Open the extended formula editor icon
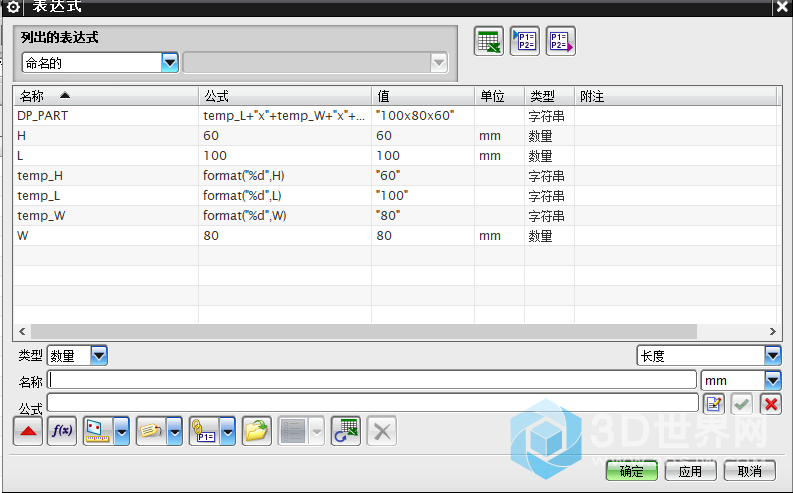The height and width of the screenshot is (493, 793). click(x=713, y=403)
